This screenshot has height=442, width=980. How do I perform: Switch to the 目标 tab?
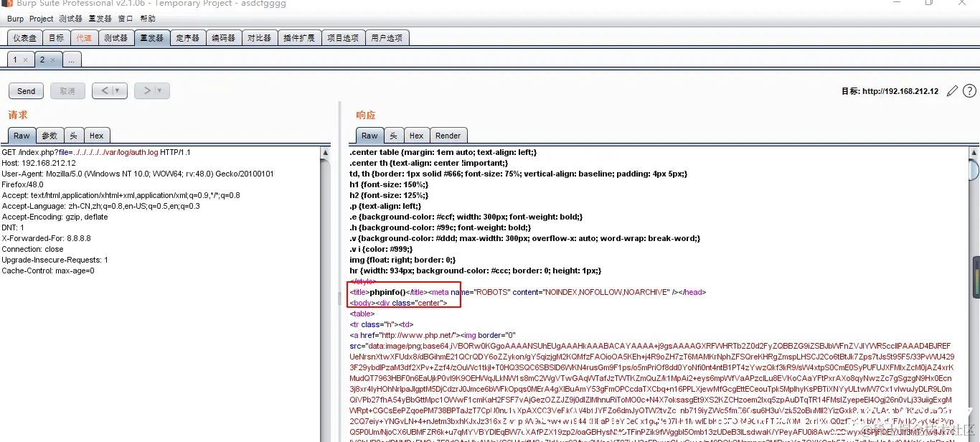[56, 38]
